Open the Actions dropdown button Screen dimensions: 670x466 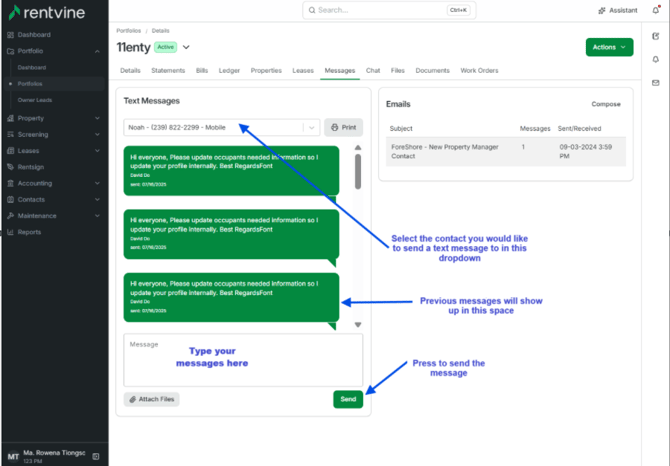pos(609,47)
